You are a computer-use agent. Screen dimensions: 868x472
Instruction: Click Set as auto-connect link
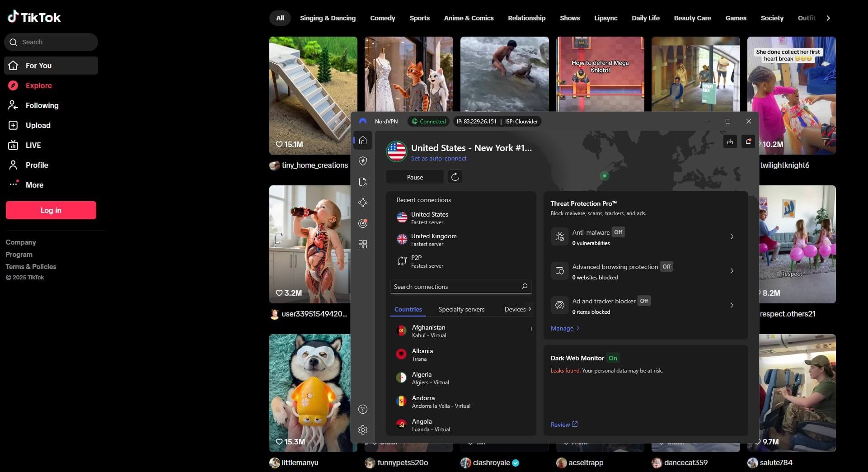(439, 158)
